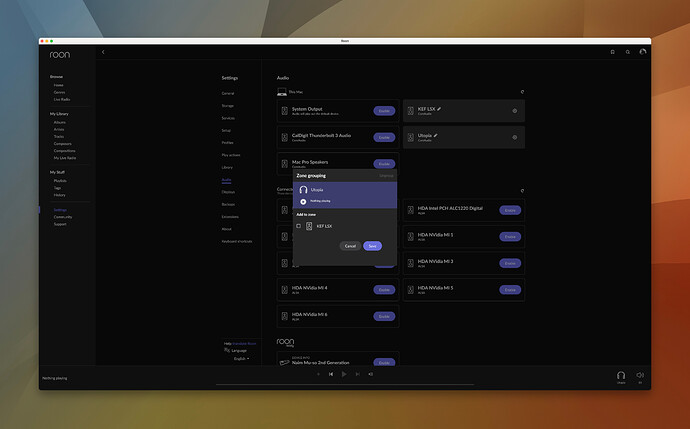
Task: Save the zone grouping
Action: click(372, 246)
